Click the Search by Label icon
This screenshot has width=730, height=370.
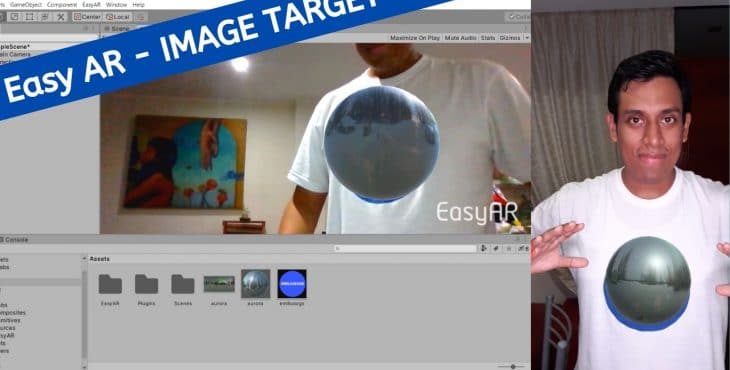[496, 249]
